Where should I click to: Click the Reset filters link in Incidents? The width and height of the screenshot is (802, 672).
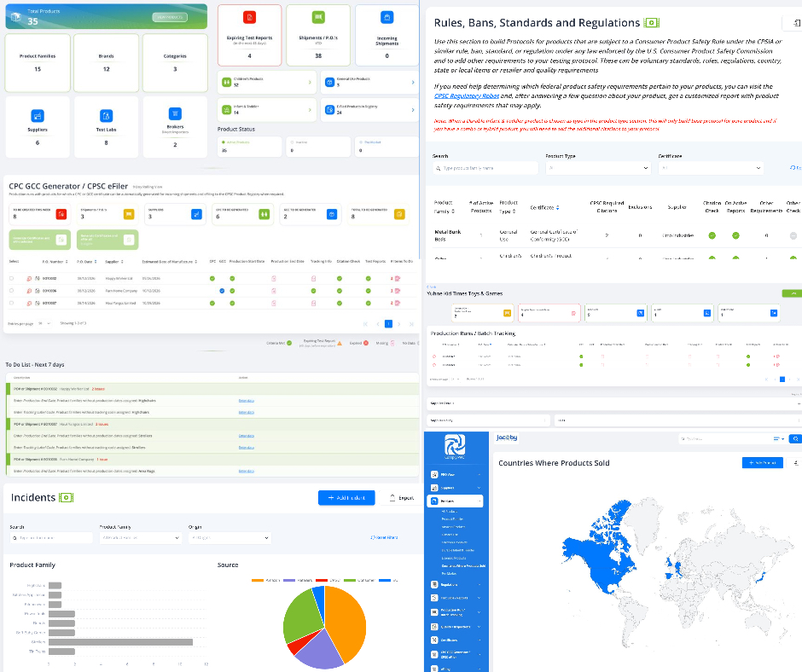(x=384, y=537)
